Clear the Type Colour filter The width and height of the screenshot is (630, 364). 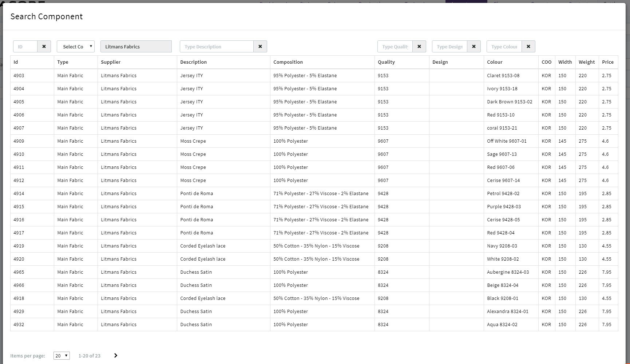528,46
